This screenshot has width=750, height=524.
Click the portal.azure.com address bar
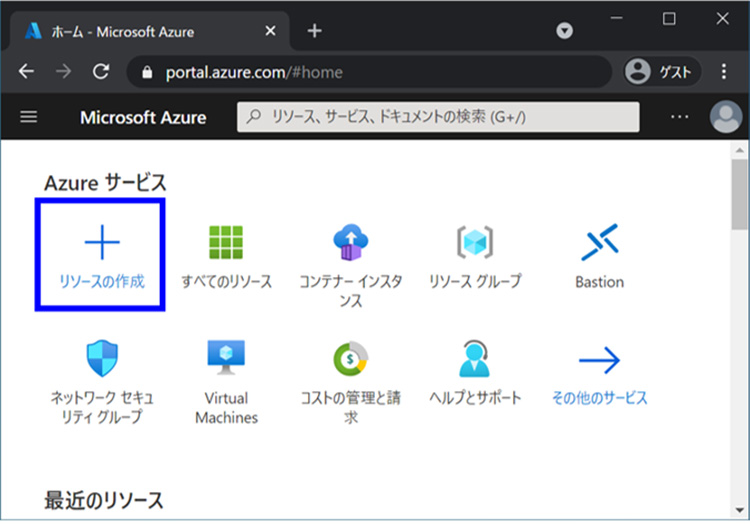coord(368,72)
